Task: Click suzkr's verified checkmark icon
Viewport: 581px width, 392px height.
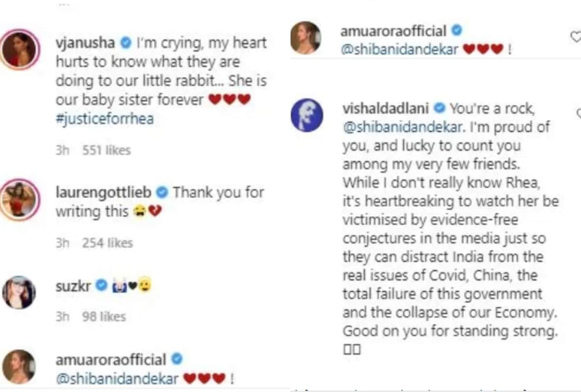Action: tap(101, 286)
